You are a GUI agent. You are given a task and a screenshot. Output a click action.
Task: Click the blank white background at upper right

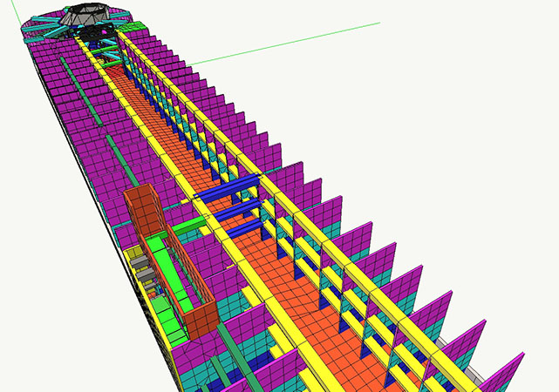point(471,87)
